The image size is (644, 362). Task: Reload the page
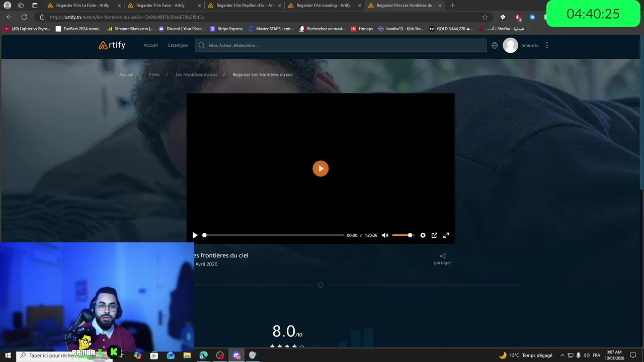[x=24, y=17]
